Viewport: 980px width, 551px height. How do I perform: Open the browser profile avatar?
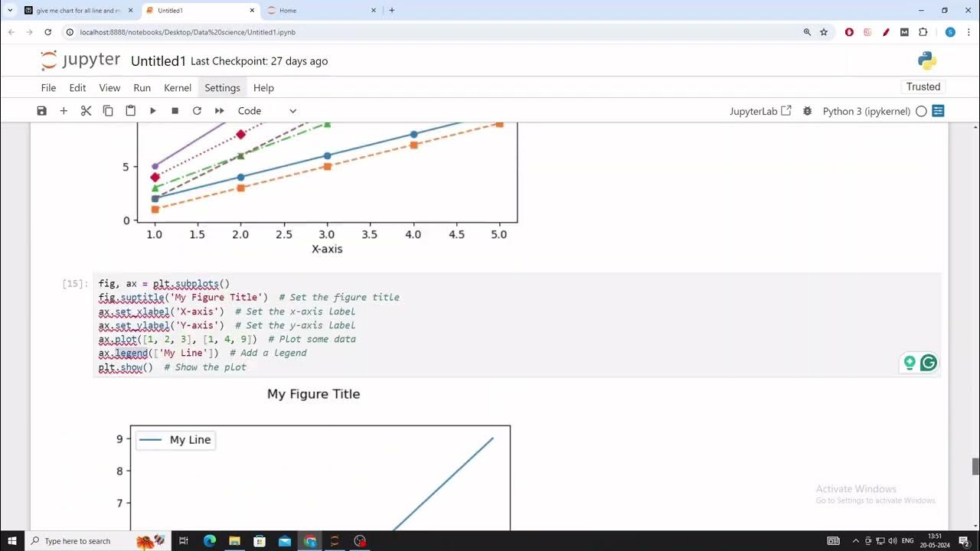coord(950,32)
